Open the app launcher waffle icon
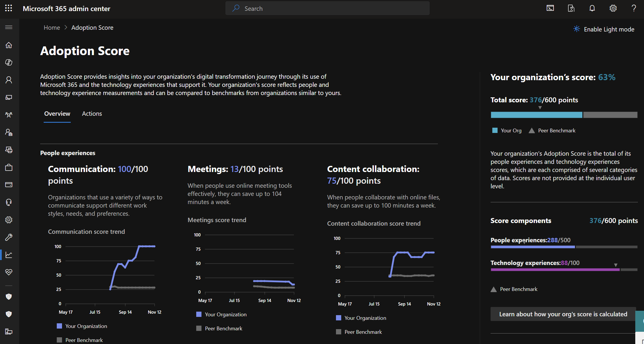 click(x=9, y=8)
